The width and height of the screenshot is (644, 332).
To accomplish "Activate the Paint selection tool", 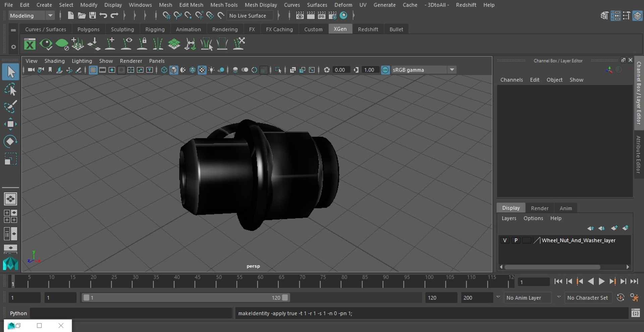I will (10, 107).
